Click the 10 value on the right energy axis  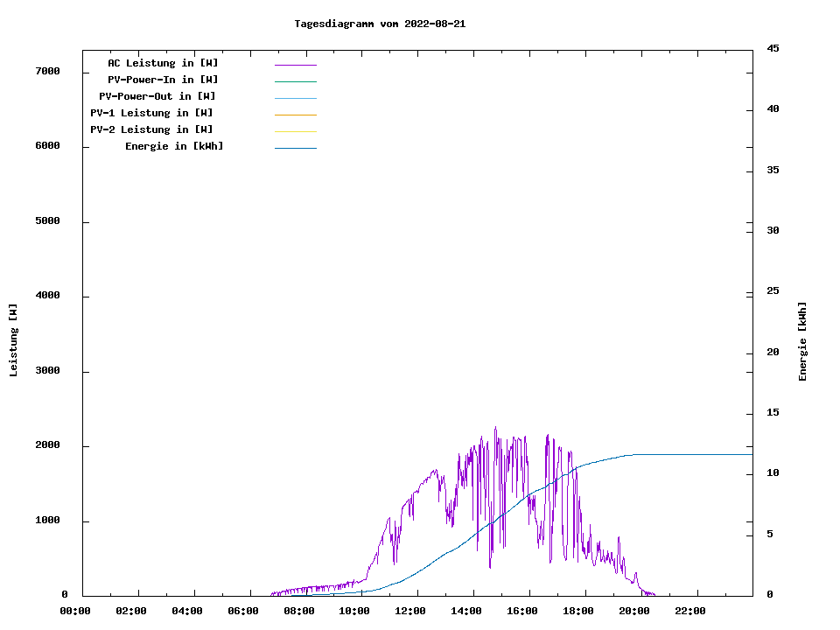[773, 473]
